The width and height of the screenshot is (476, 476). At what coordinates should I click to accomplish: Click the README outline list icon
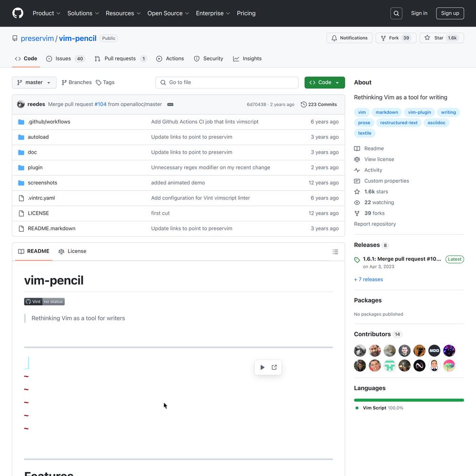335,252
